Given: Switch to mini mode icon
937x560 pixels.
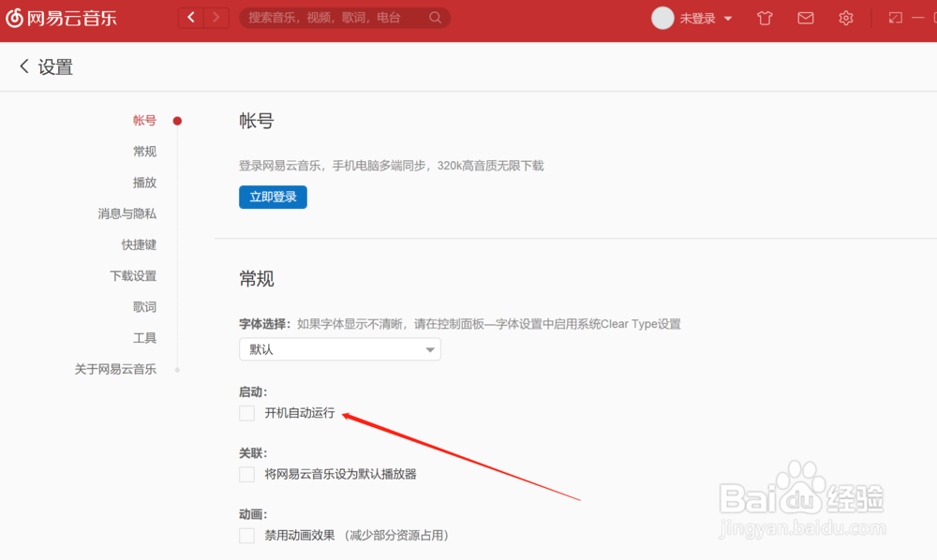Looking at the screenshot, I should point(895,18).
